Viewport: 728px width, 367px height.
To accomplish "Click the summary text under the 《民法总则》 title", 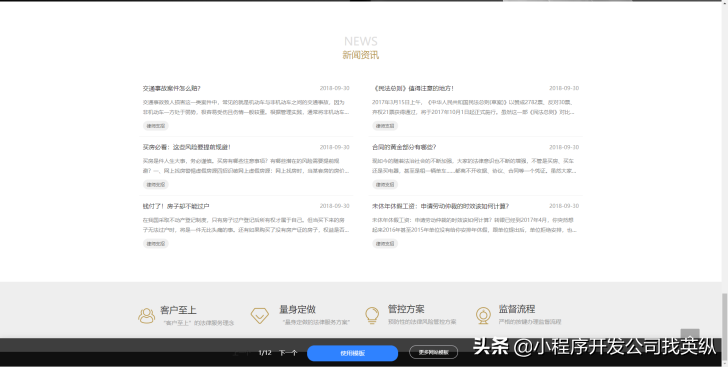I will pos(474,107).
